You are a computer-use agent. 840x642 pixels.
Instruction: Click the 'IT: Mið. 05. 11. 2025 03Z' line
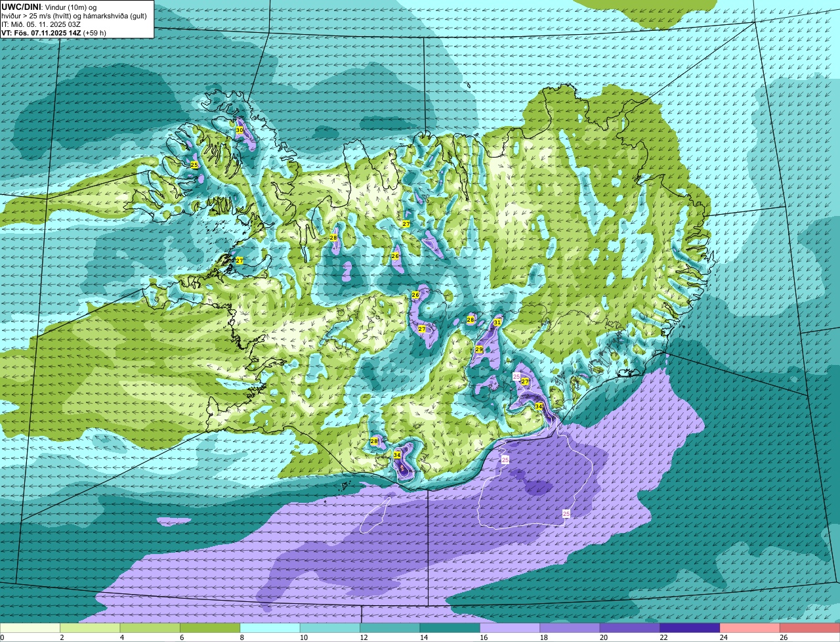click(x=40, y=24)
